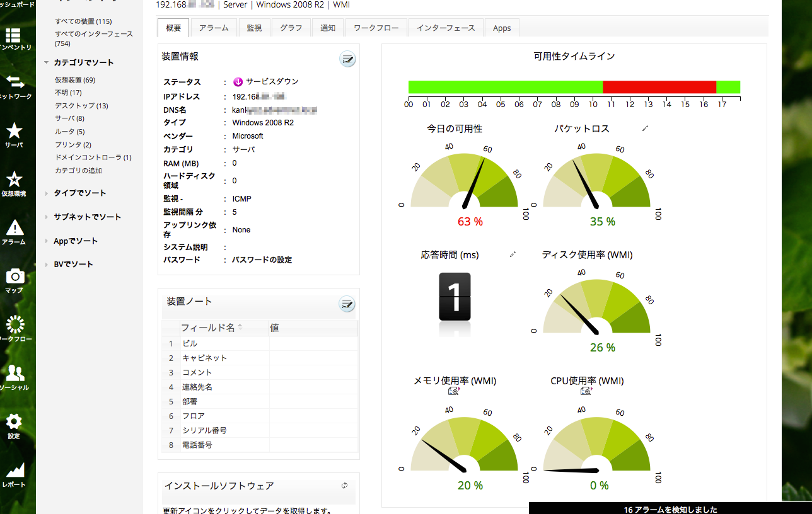Open the レポート icon in left sidebar
This screenshot has height=514, width=812.
click(x=16, y=472)
